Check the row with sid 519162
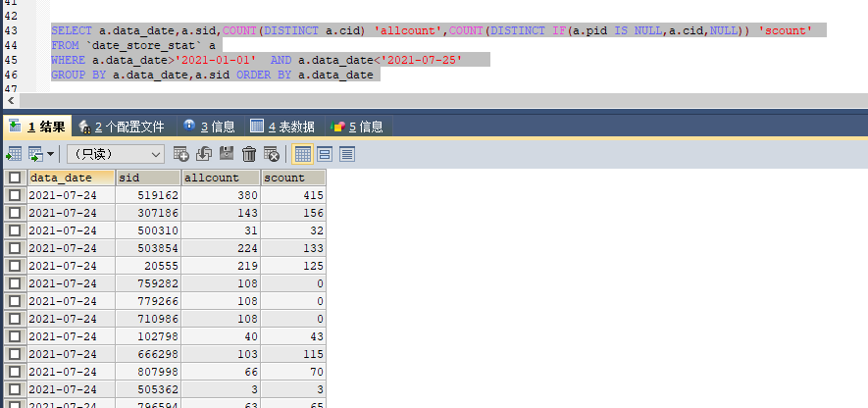868x408 pixels. 15,195
